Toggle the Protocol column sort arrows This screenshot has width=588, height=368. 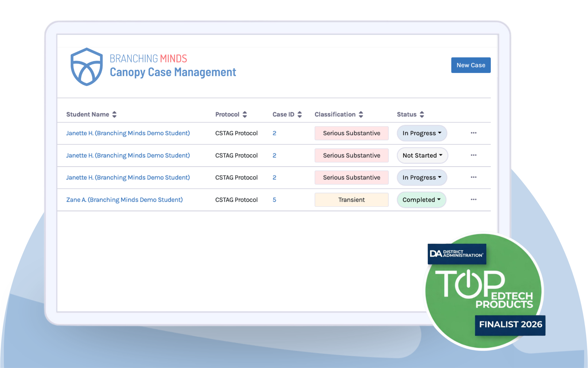tap(245, 114)
